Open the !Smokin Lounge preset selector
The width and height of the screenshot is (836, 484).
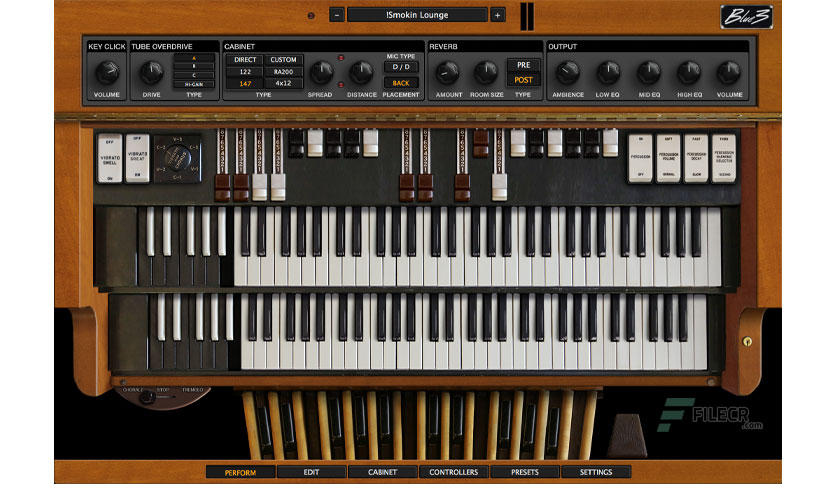tap(417, 15)
